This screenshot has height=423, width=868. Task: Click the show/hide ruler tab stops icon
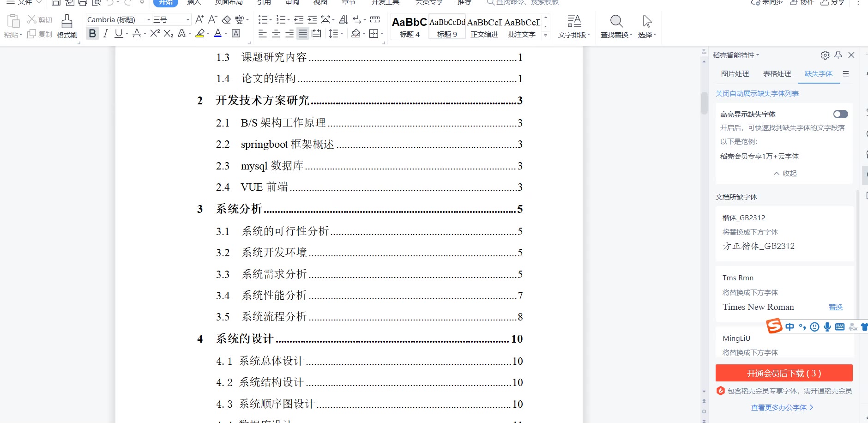(x=375, y=19)
